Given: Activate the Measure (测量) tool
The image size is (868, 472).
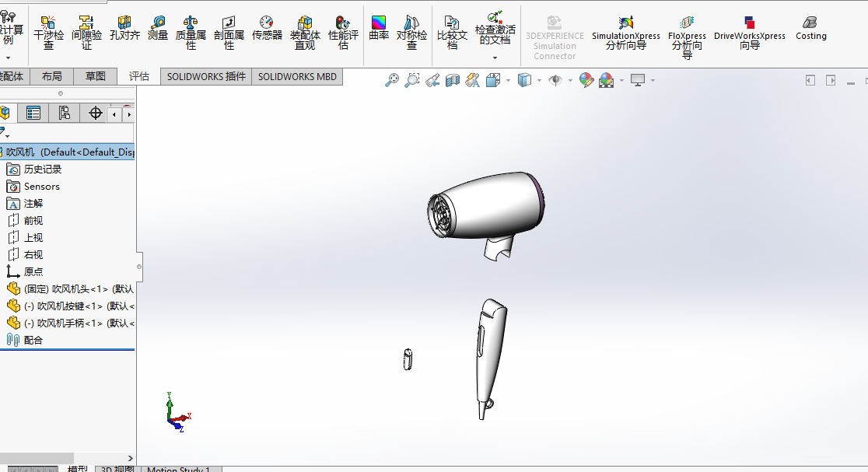Looking at the screenshot, I should 158,28.
